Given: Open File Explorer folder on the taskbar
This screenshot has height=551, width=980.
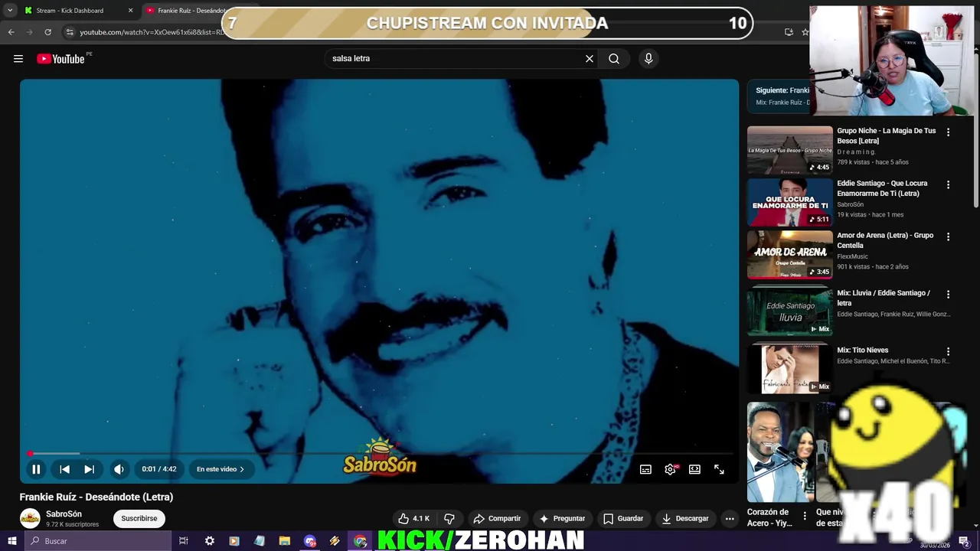Looking at the screenshot, I should [284, 541].
